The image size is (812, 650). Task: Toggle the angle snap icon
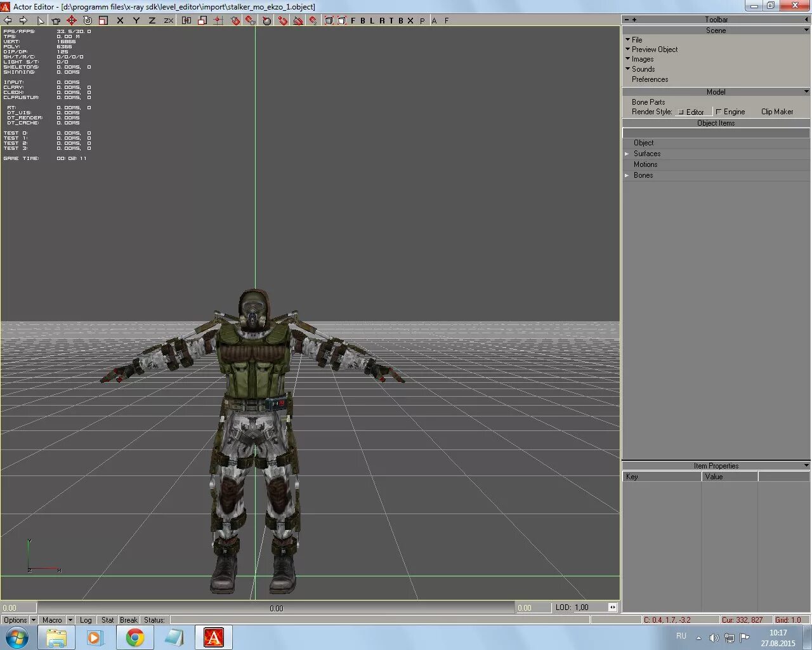[298, 20]
